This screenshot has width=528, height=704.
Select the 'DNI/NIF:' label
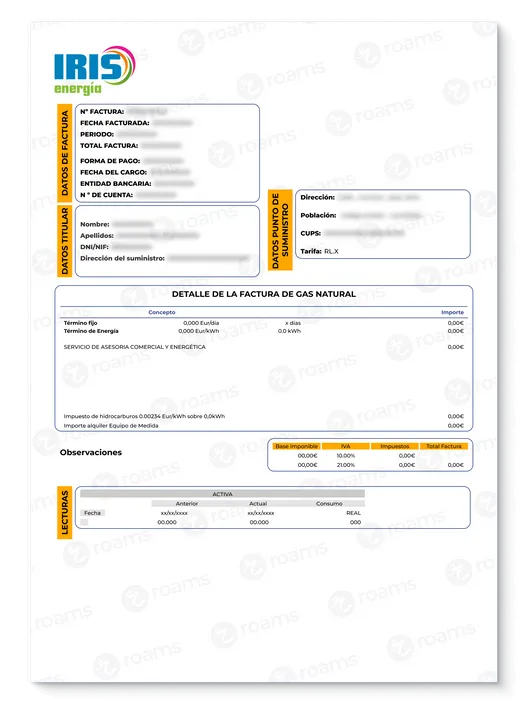coord(94,246)
